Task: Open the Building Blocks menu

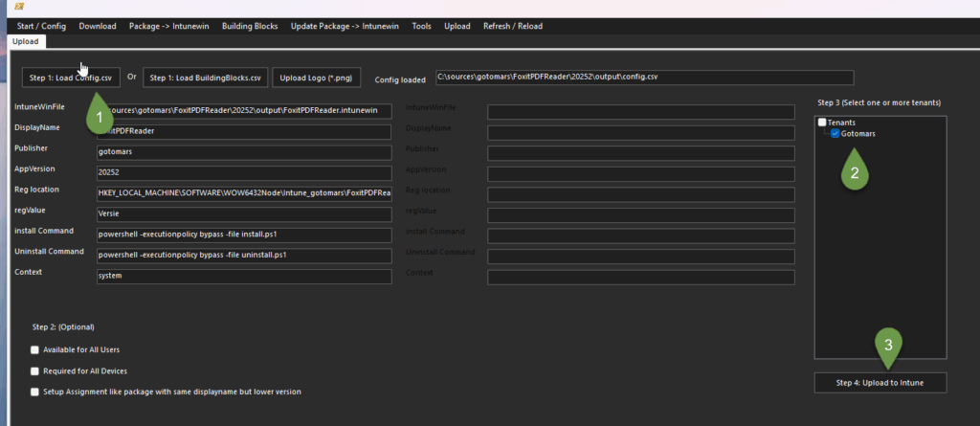Action: tap(250, 26)
